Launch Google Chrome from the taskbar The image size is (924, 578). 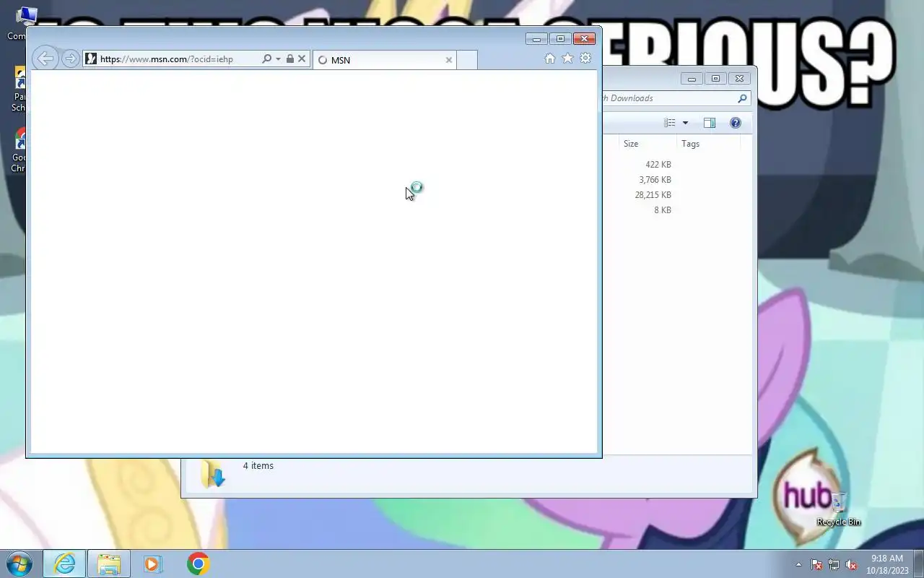pos(198,564)
